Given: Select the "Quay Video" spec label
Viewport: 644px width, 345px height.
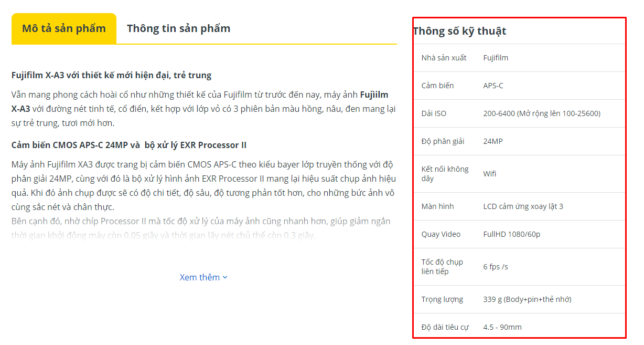Looking at the screenshot, I should [441, 234].
